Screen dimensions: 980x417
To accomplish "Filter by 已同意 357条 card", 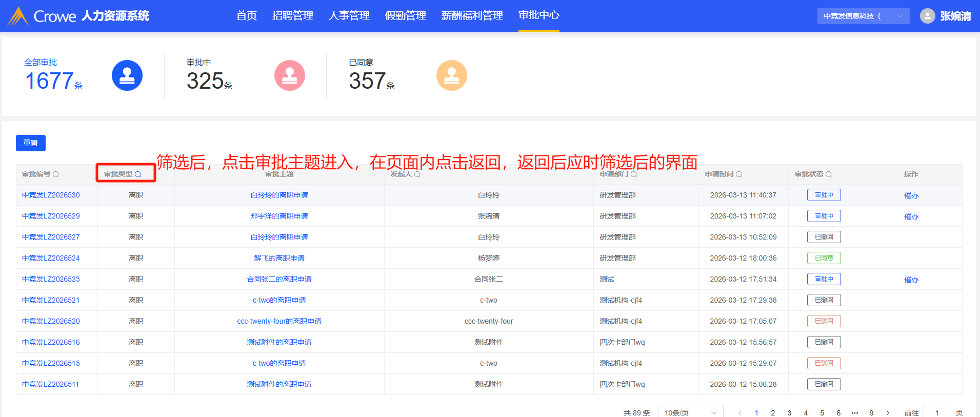I will (x=408, y=76).
